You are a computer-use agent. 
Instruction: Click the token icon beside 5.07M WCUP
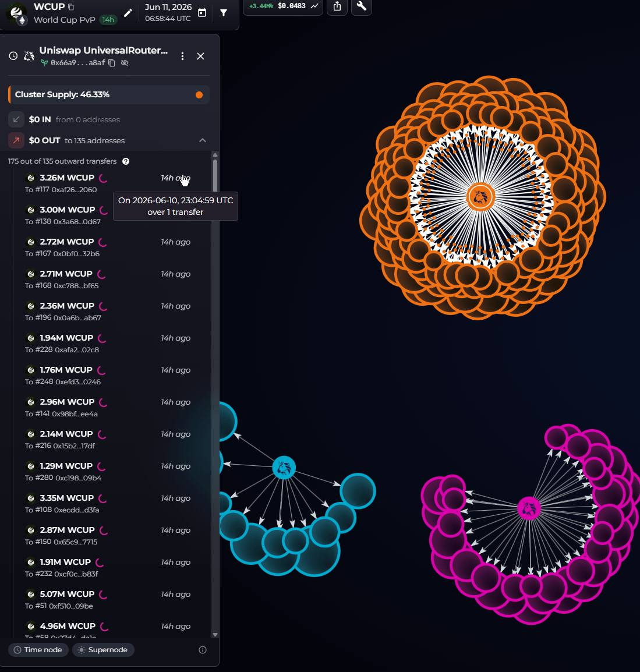point(31,595)
